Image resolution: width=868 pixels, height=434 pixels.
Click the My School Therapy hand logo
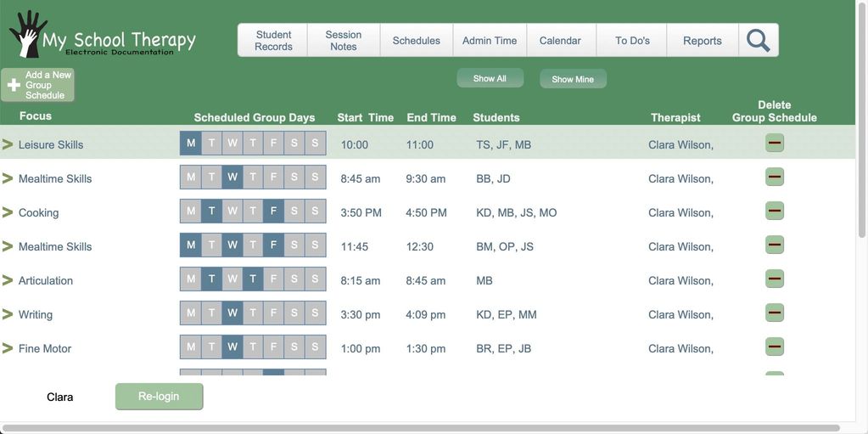pyautogui.click(x=28, y=34)
